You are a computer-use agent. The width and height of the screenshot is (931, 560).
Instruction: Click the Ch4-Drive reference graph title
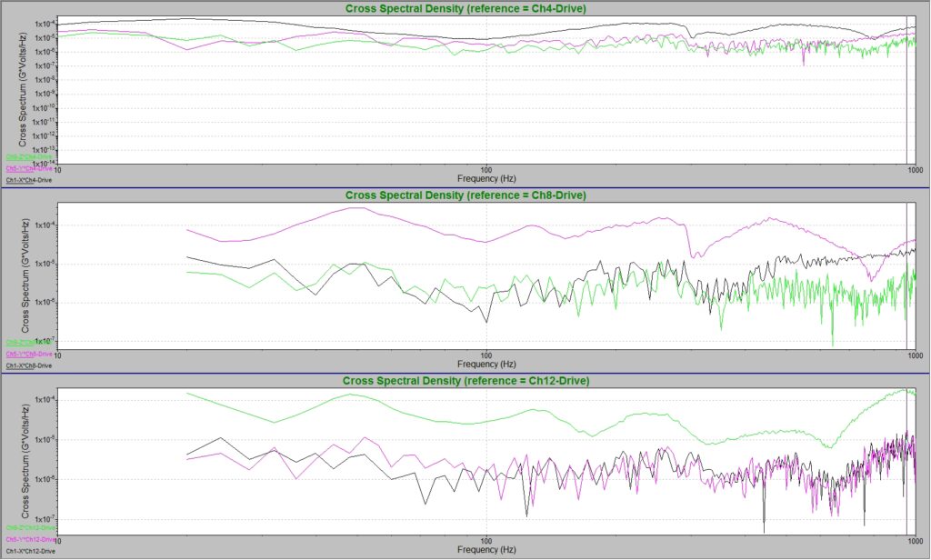click(x=465, y=8)
